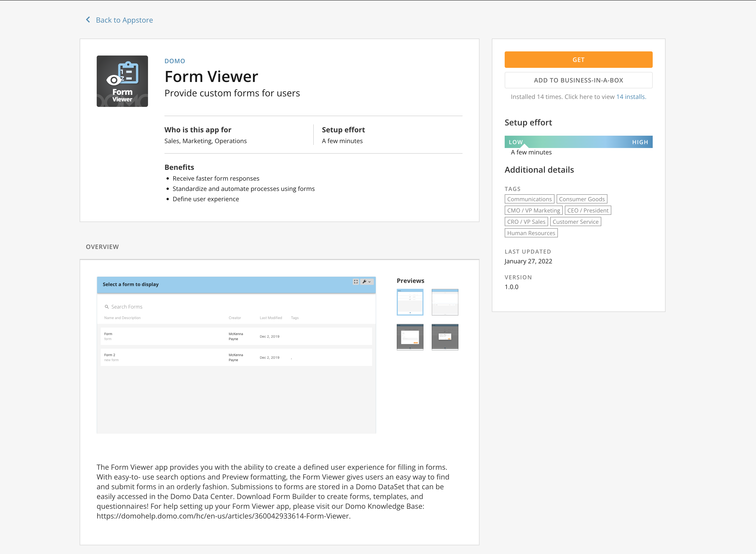Click the Back to Appstore link
Viewport: 756px width, 554px height.
pyautogui.click(x=124, y=20)
